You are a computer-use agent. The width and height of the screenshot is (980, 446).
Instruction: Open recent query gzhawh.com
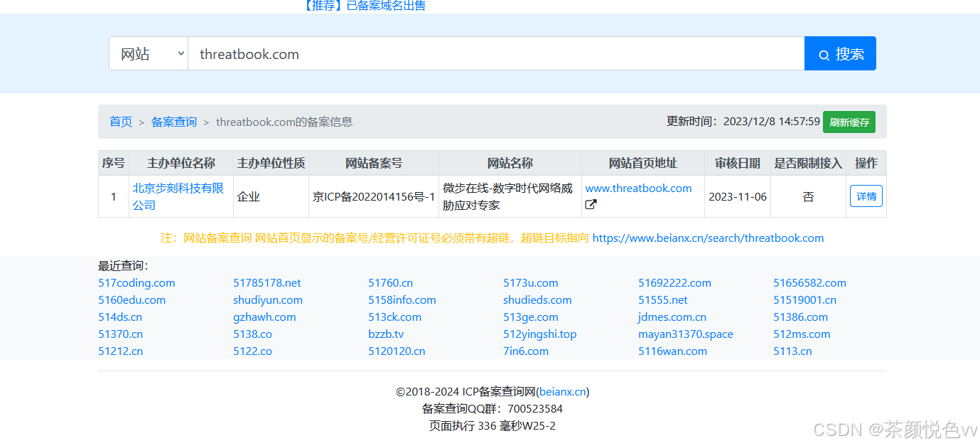(x=264, y=317)
